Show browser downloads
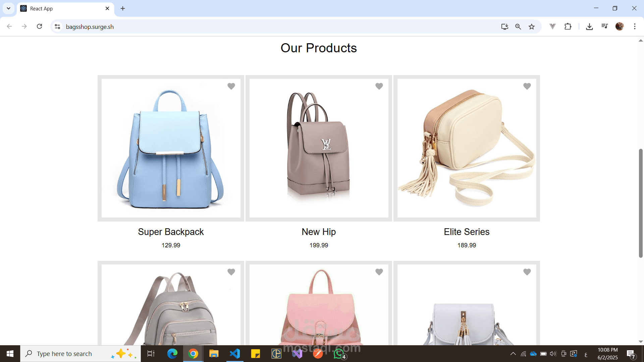644x362 pixels. coord(589,26)
